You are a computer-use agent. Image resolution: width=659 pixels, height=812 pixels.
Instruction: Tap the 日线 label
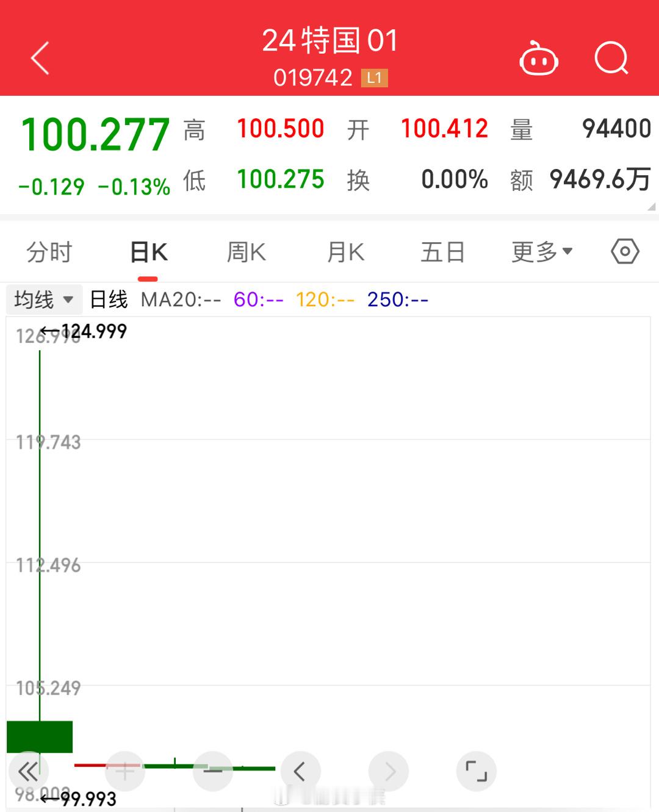click(109, 300)
